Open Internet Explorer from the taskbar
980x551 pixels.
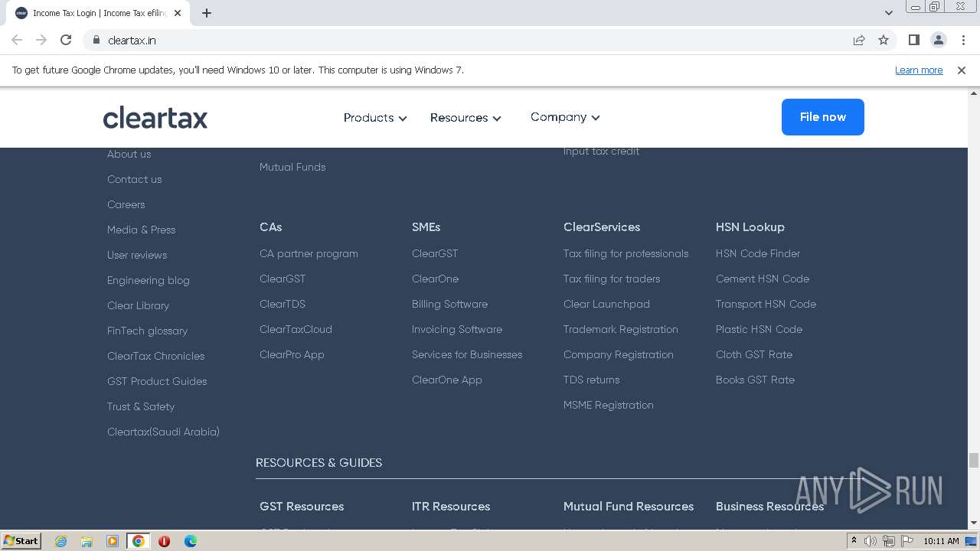pos(60,541)
